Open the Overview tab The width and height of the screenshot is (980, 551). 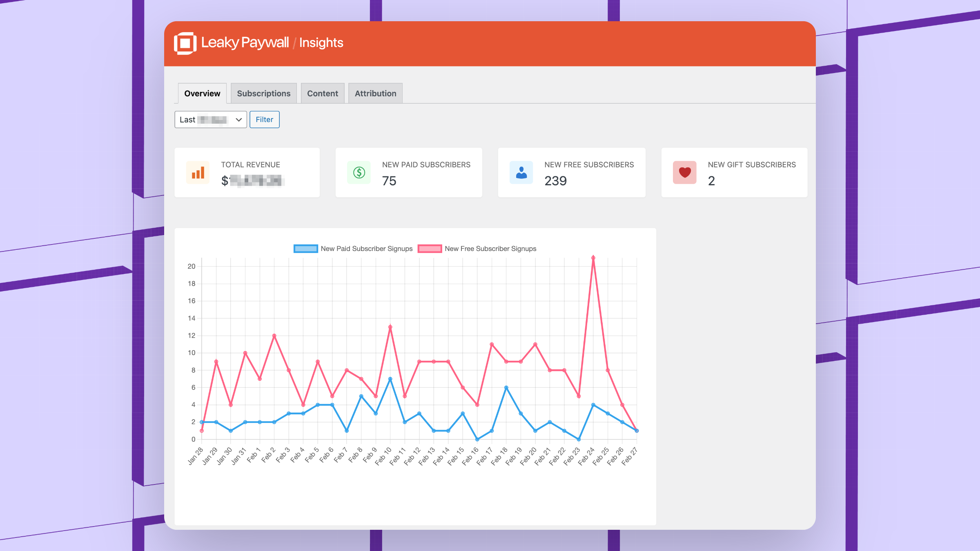pyautogui.click(x=202, y=93)
